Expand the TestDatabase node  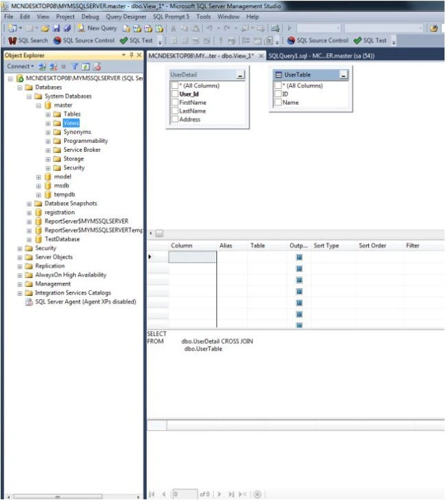29,239
